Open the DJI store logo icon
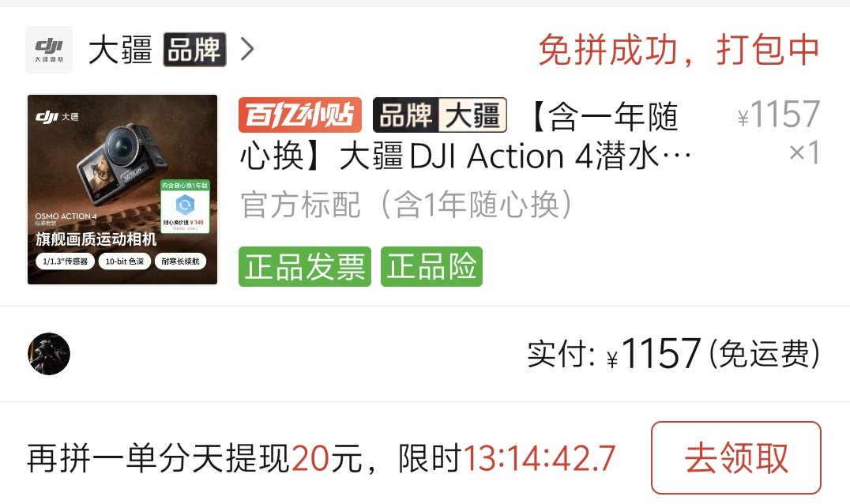850x504 pixels. coord(49,49)
